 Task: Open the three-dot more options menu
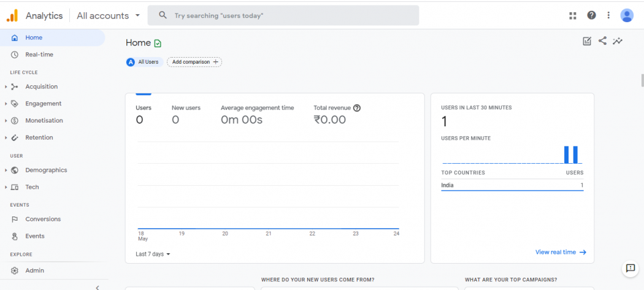tap(608, 15)
